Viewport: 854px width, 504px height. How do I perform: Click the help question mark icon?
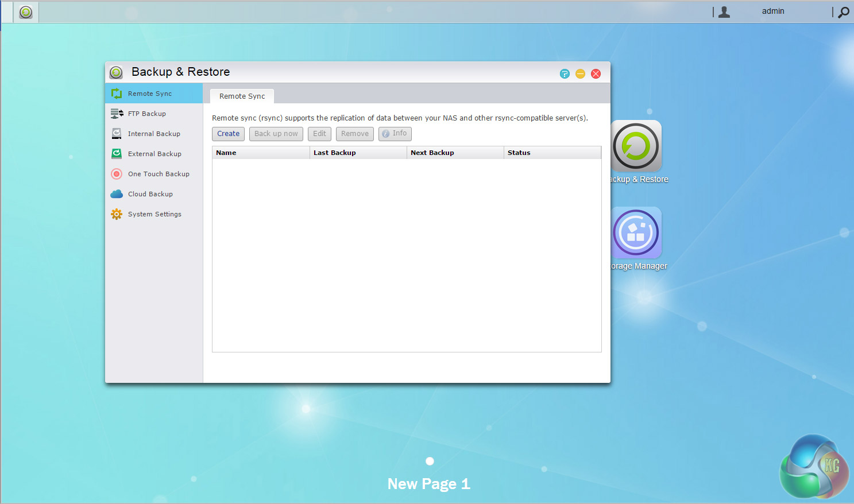565,73
